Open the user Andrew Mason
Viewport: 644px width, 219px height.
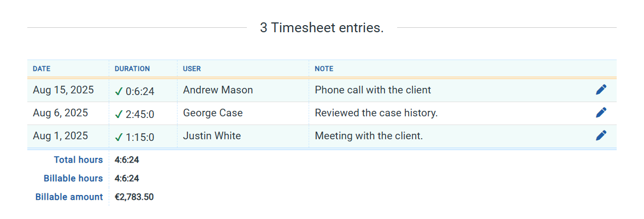click(218, 90)
